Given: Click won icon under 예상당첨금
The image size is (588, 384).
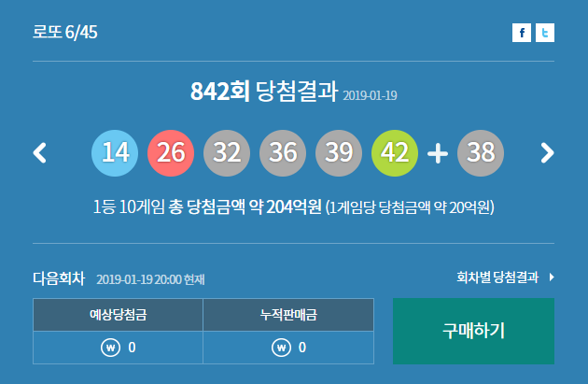Looking at the screenshot, I should (x=111, y=348).
